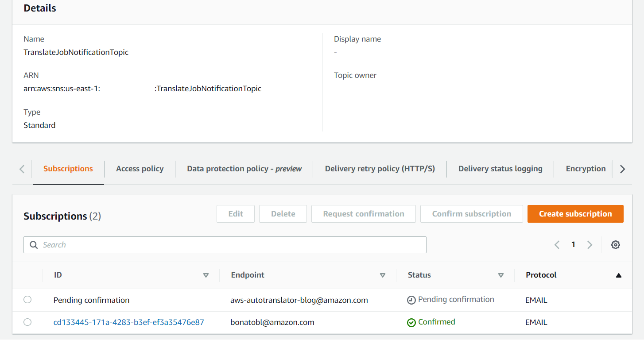Open table preferences gear icon

pos(615,245)
